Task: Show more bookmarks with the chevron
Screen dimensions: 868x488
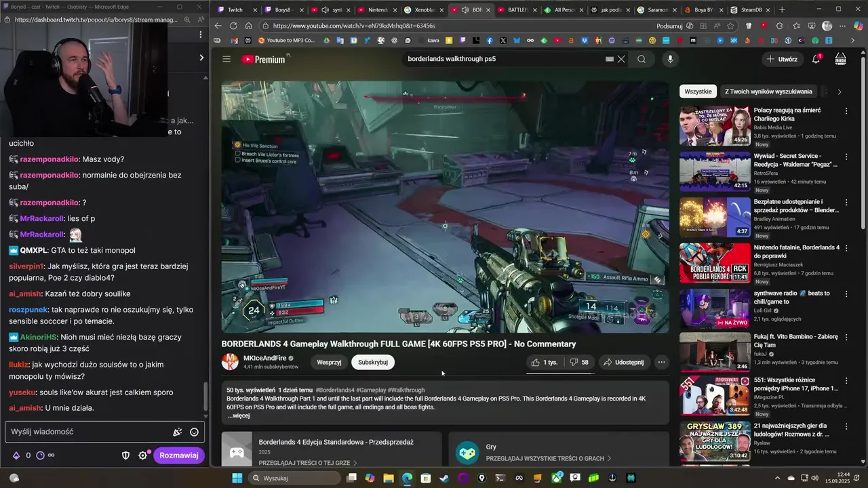Action: tap(852, 41)
